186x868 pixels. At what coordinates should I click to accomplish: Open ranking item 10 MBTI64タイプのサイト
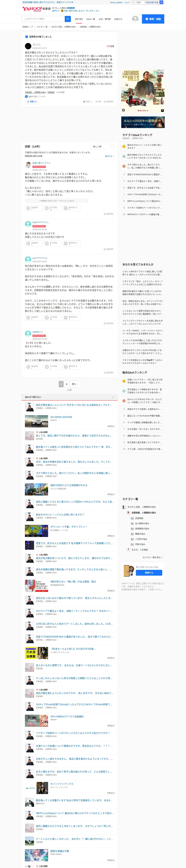(x=144, y=214)
